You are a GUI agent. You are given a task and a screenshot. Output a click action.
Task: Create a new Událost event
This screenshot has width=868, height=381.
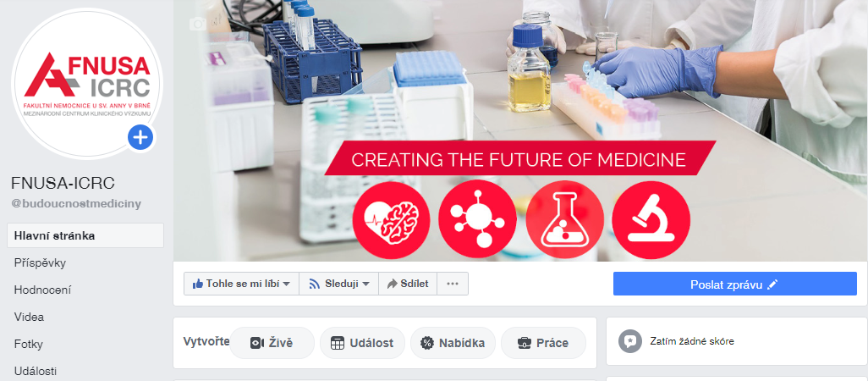coord(362,343)
